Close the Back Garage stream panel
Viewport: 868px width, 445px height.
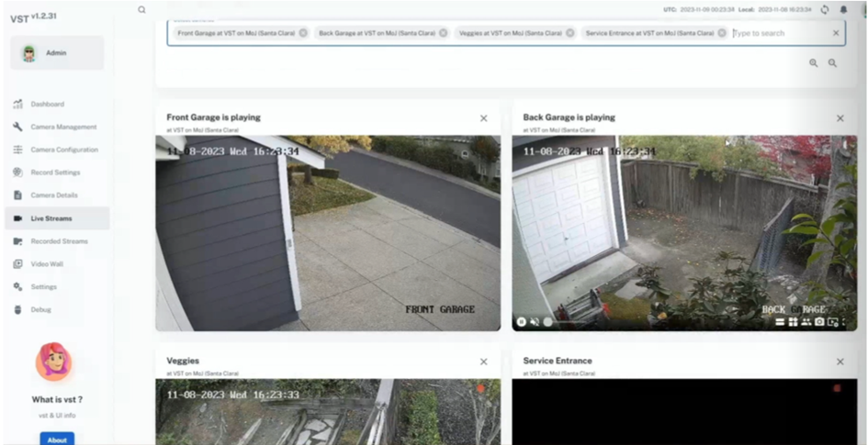coord(840,118)
